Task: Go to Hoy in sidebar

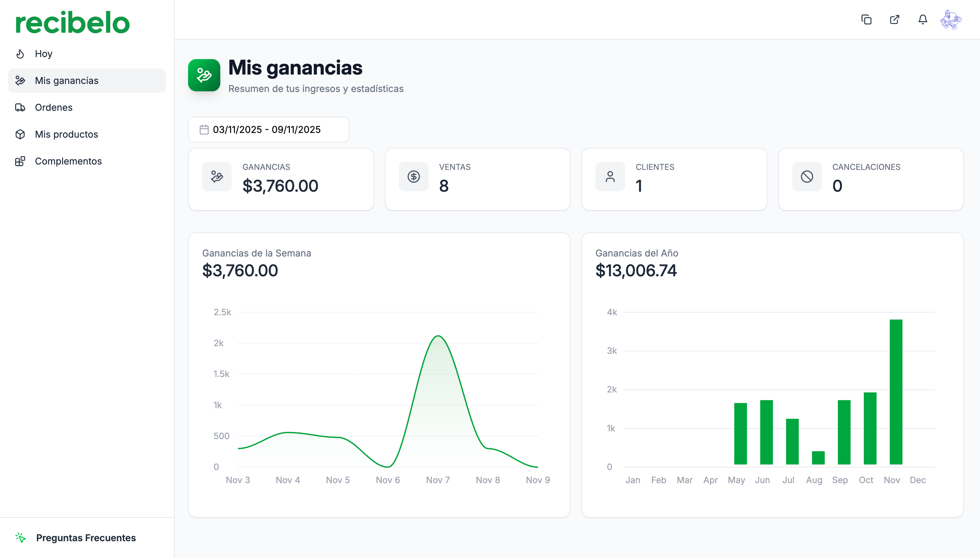Action: pos(43,54)
